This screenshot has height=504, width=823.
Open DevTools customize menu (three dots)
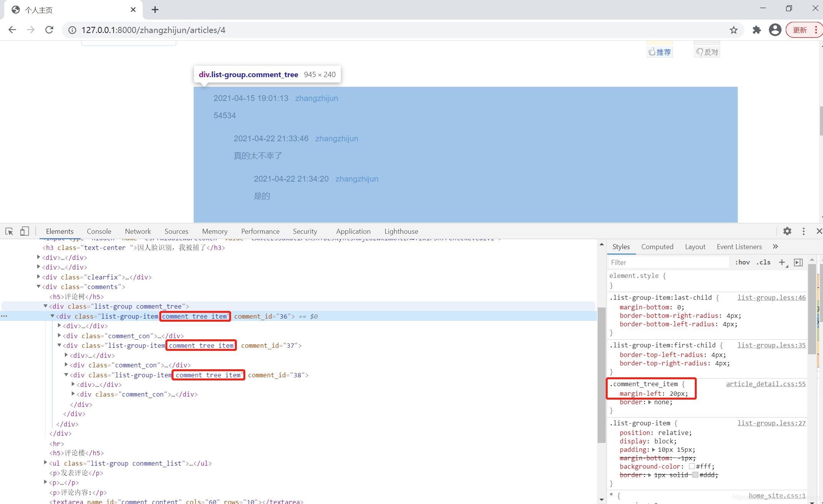(803, 231)
